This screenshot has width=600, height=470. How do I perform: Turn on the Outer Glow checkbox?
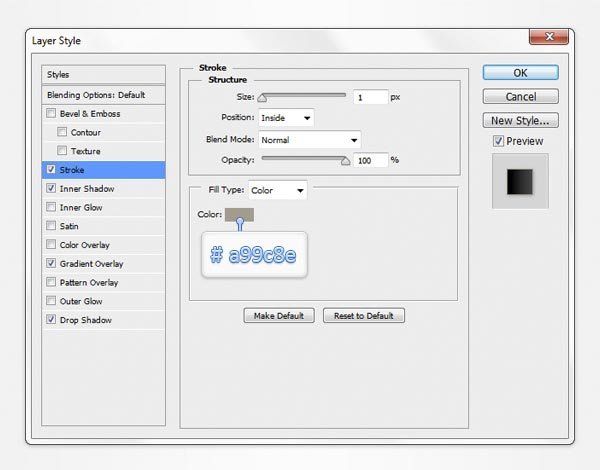pyautogui.click(x=51, y=301)
